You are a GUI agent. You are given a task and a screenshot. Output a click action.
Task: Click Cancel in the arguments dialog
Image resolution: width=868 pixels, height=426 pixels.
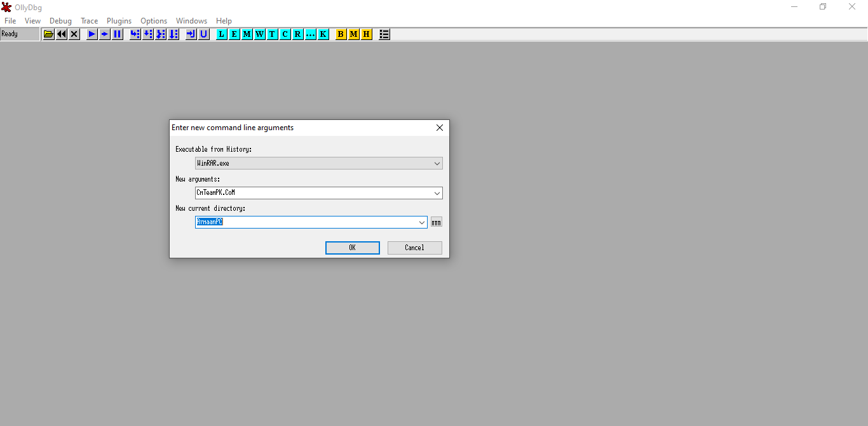[x=415, y=248]
